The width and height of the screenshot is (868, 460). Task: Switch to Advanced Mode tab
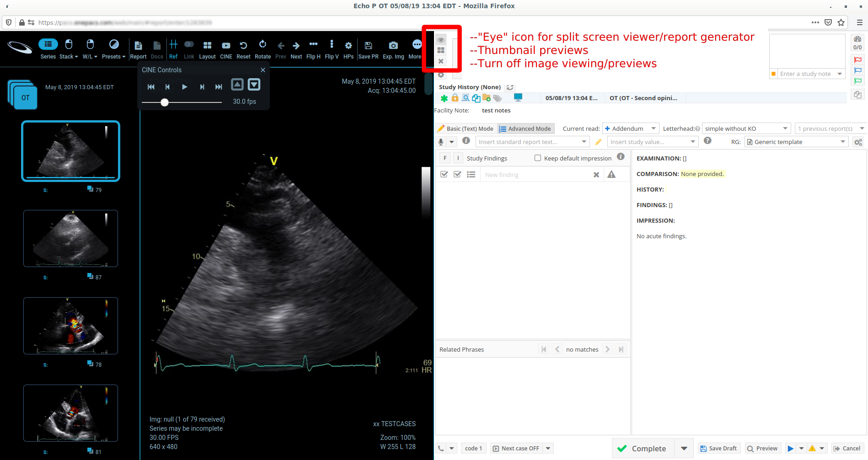[x=525, y=129]
